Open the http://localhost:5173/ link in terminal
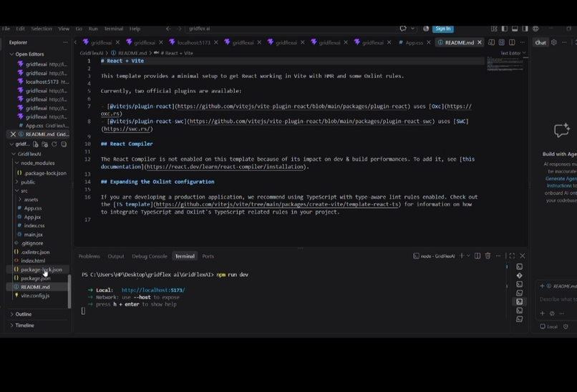The height and width of the screenshot is (392, 577). [153, 290]
